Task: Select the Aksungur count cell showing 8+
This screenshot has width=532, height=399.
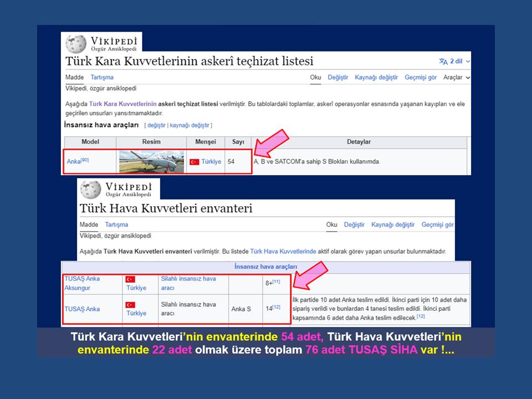Action: pos(276,284)
